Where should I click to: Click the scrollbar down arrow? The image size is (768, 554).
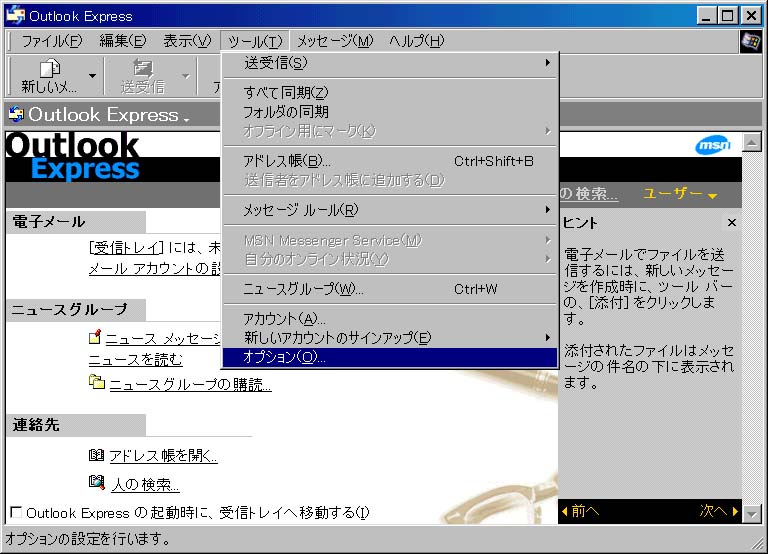click(x=751, y=514)
